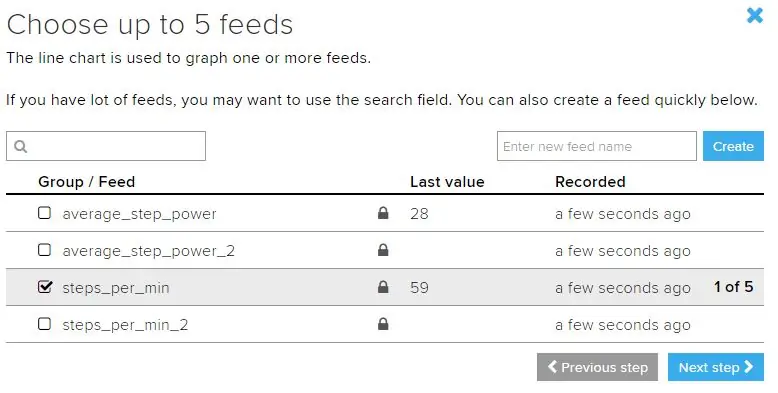
Task: Click the Create feed button
Action: [x=733, y=146]
